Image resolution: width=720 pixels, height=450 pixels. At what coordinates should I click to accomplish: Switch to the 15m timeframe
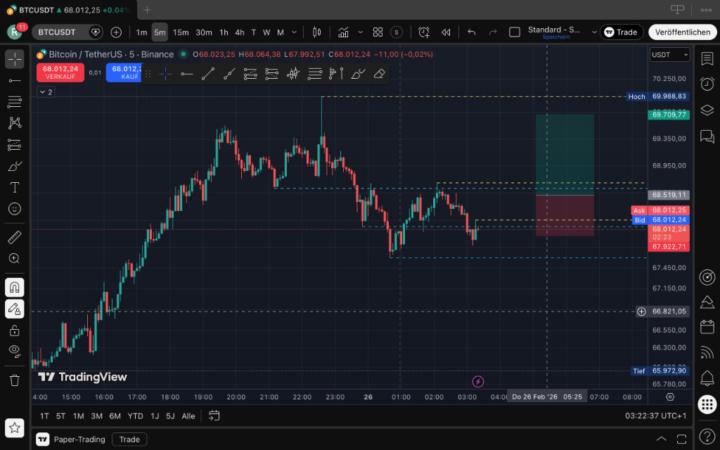[181, 32]
